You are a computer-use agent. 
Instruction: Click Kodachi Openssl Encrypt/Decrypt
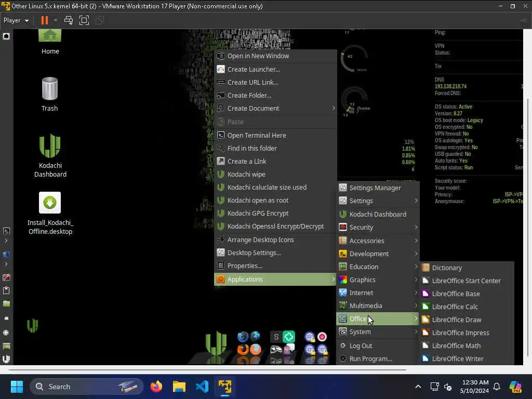275,227
